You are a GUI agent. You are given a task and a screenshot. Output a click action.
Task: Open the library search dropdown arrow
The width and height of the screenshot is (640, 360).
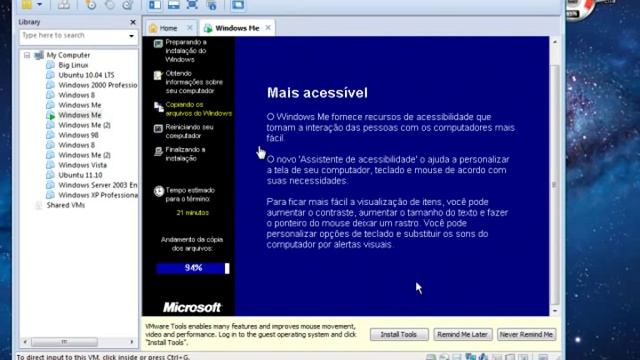pyautogui.click(x=131, y=36)
